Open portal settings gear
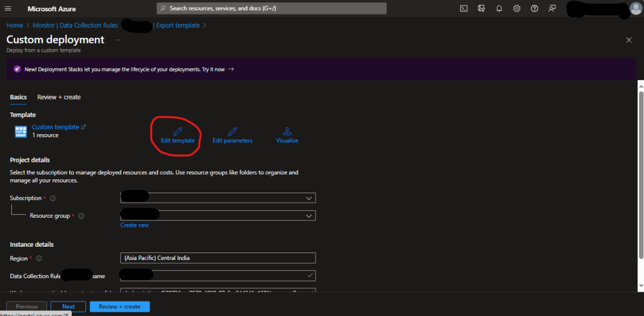Screen dimensions: 644x316 (x=516, y=9)
